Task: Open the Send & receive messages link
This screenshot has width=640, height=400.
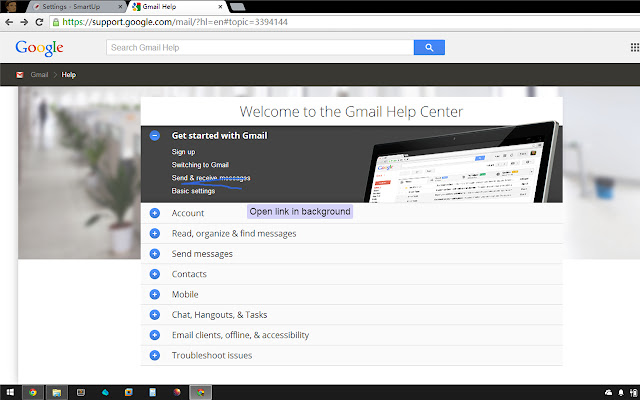Action: [x=211, y=178]
